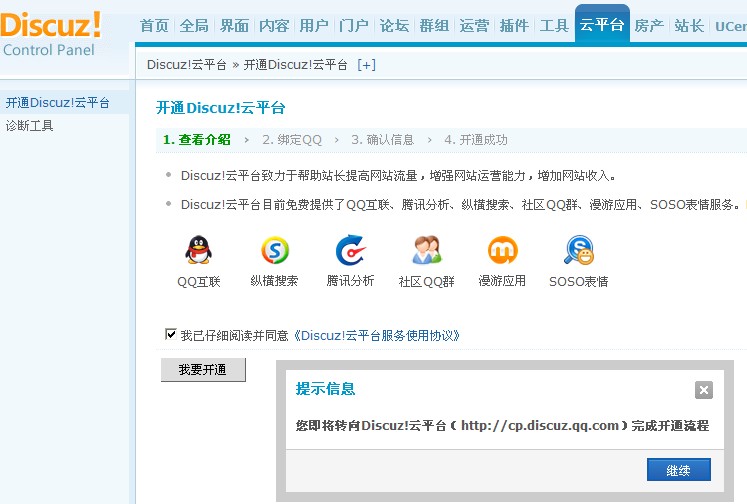
Task: Click the 社区QQ群 label
Action: (x=427, y=282)
